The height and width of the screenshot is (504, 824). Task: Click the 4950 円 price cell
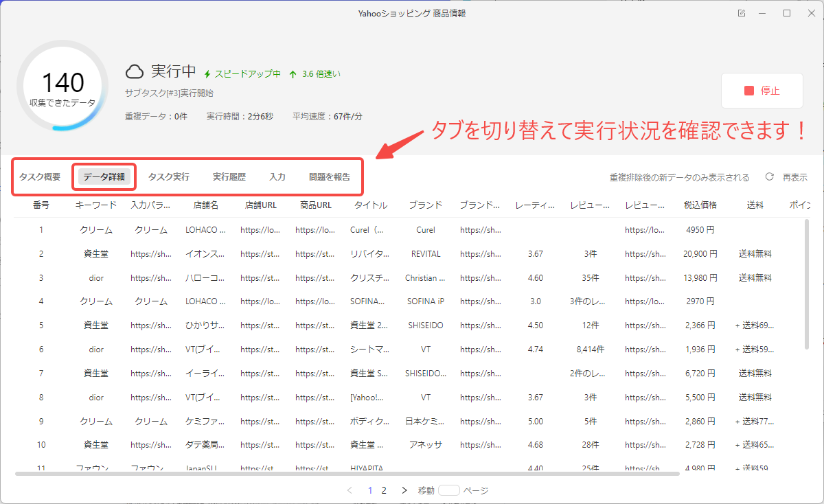700,230
